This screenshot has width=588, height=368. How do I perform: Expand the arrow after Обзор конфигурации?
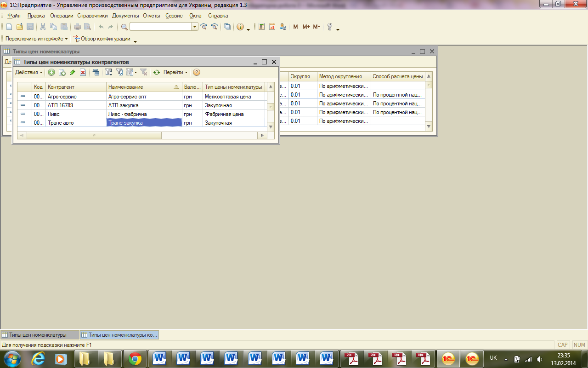tap(135, 42)
